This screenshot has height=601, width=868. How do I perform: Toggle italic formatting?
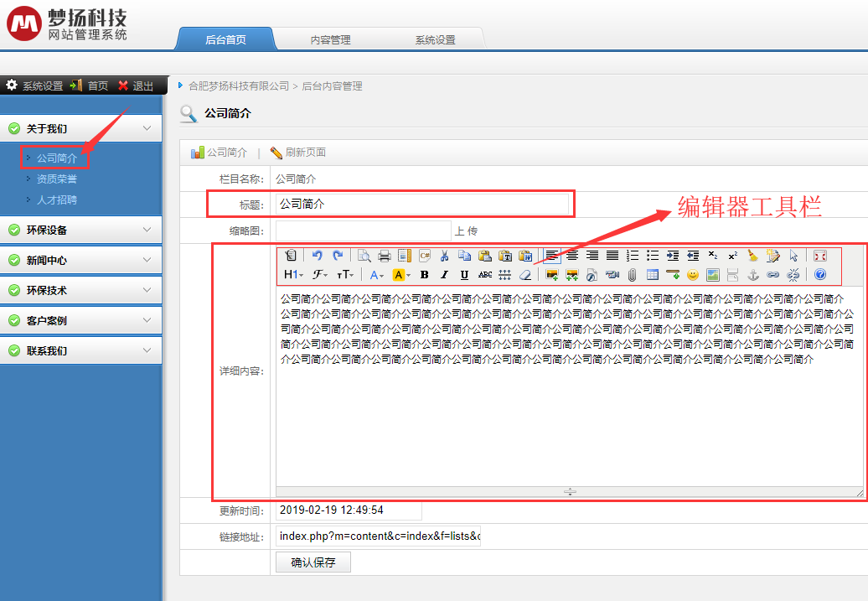coord(444,274)
